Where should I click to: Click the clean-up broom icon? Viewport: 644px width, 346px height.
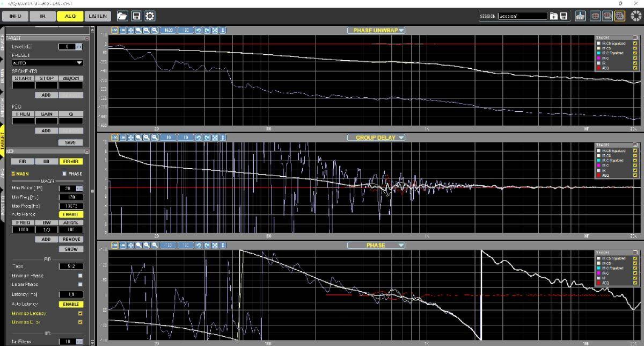(x=580, y=16)
